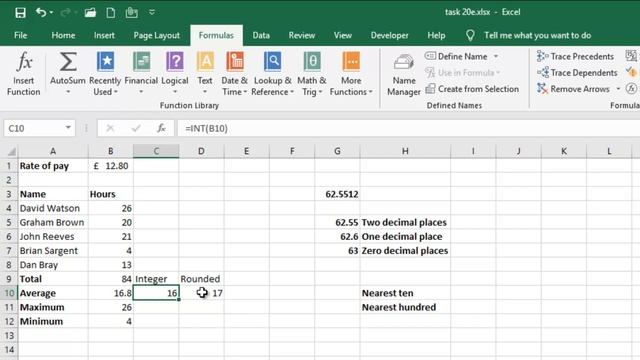Select the Brian Sargent cell
640x360 pixels.
[53, 251]
